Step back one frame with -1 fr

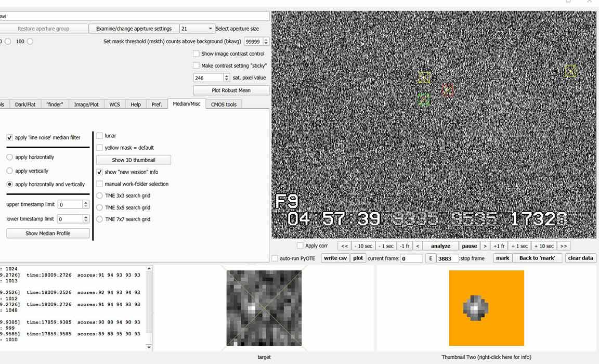404,246
